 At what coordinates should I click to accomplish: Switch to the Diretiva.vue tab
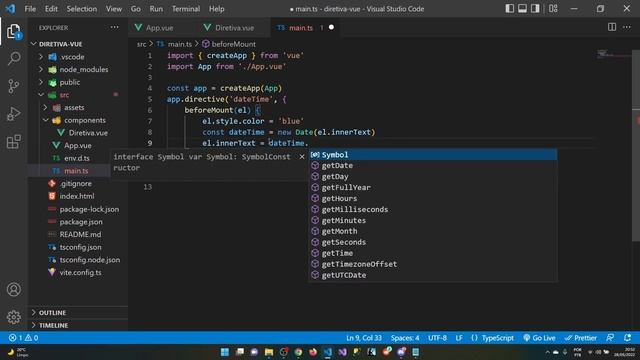(x=234, y=28)
